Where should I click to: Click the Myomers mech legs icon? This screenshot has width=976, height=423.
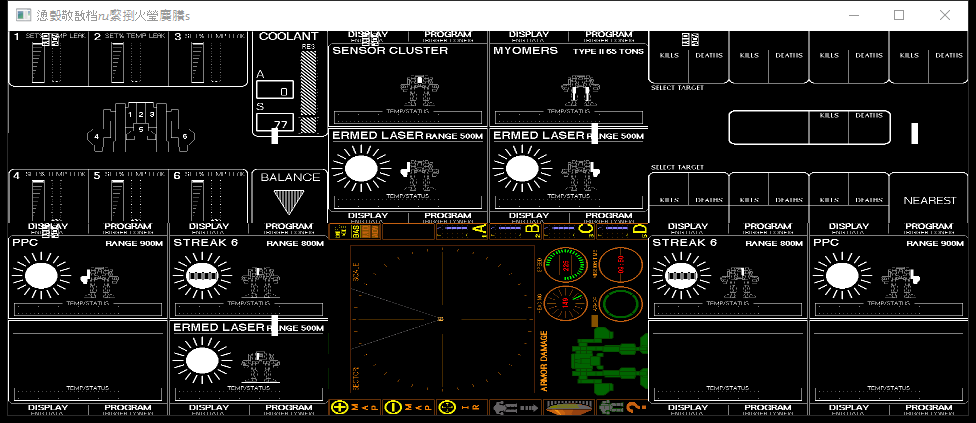coord(580,91)
